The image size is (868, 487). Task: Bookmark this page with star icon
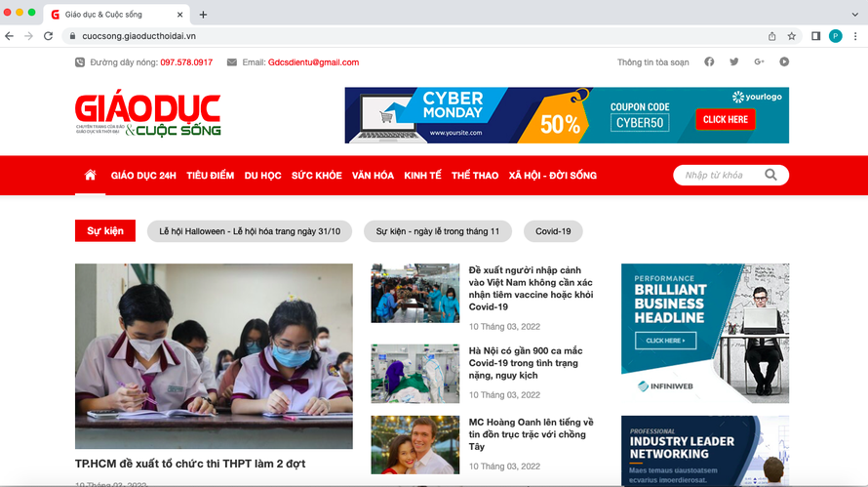[x=792, y=36]
